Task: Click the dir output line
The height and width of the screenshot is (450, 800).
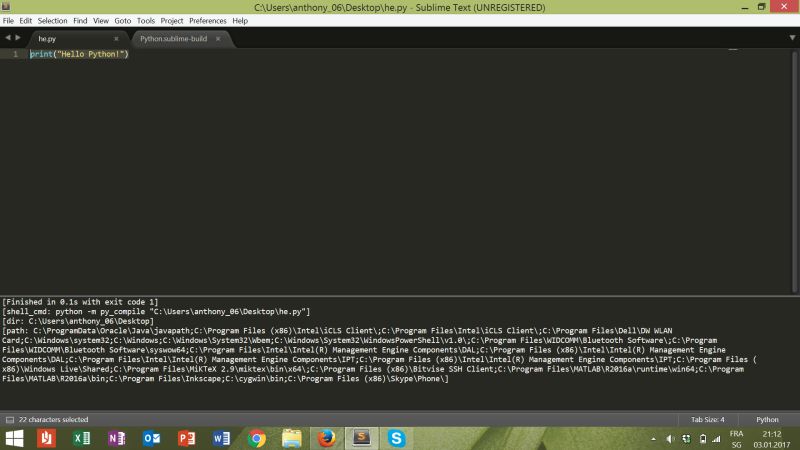Action: pyautogui.click(x=78, y=321)
